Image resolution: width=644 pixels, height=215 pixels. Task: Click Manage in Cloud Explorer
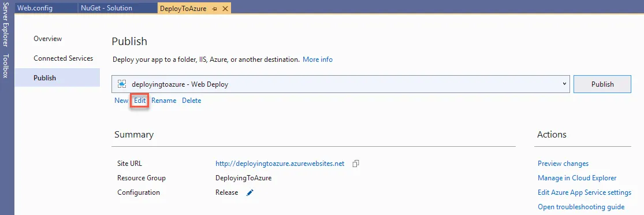[x=577, y=178]
